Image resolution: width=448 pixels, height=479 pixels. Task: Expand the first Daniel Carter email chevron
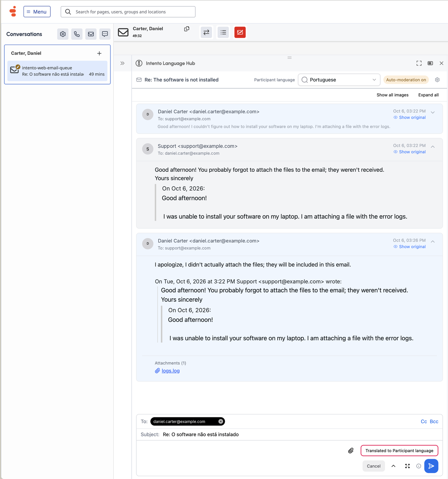433,113
